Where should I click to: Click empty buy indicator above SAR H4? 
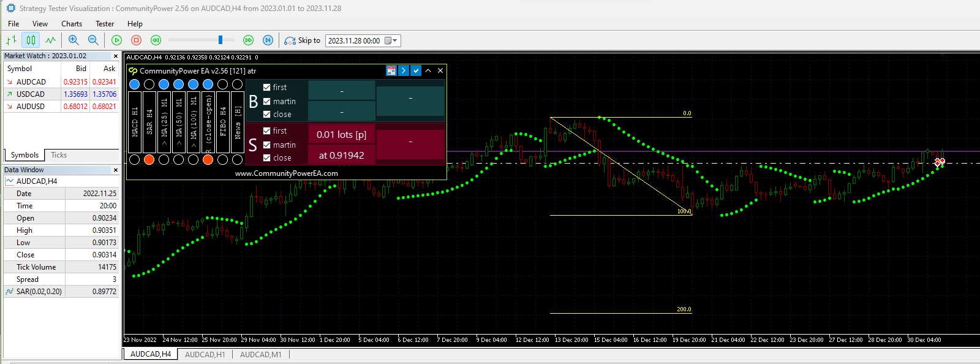point(149,84)
